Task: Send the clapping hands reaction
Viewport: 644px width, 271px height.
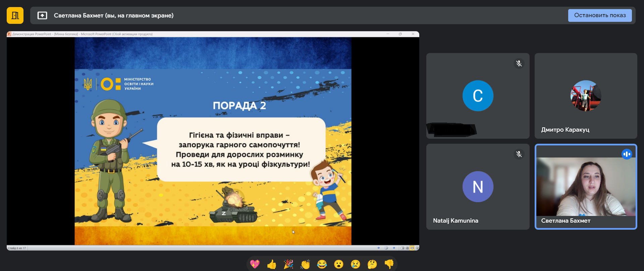Action: click(x=305, y=264)
